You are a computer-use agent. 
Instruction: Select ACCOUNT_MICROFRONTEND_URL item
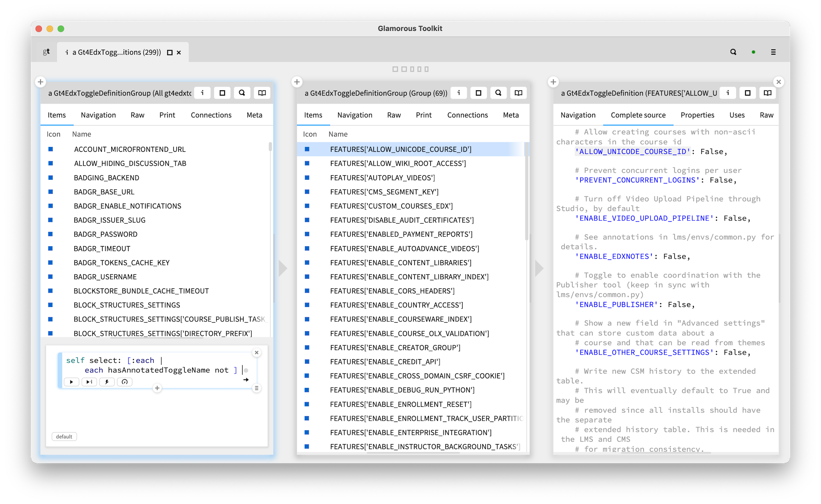(155, 149)
